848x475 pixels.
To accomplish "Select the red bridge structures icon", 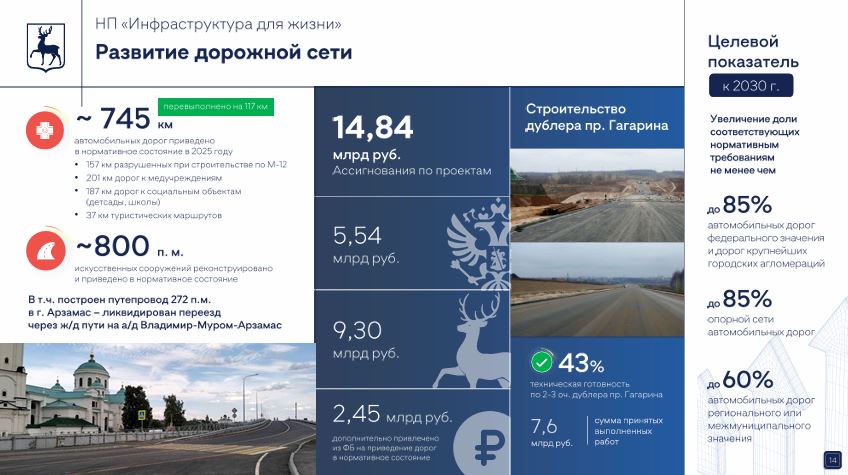I will (x=46, y=251).
